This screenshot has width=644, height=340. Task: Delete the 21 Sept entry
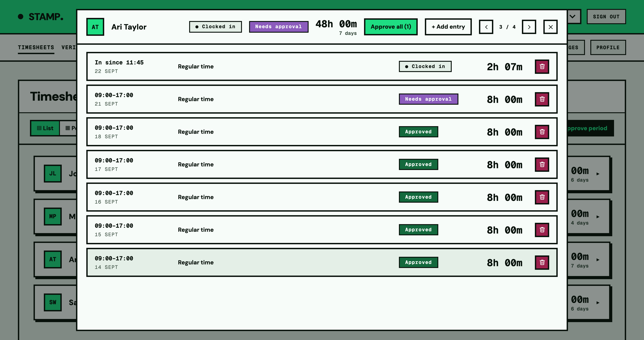(x=542, y=99)
